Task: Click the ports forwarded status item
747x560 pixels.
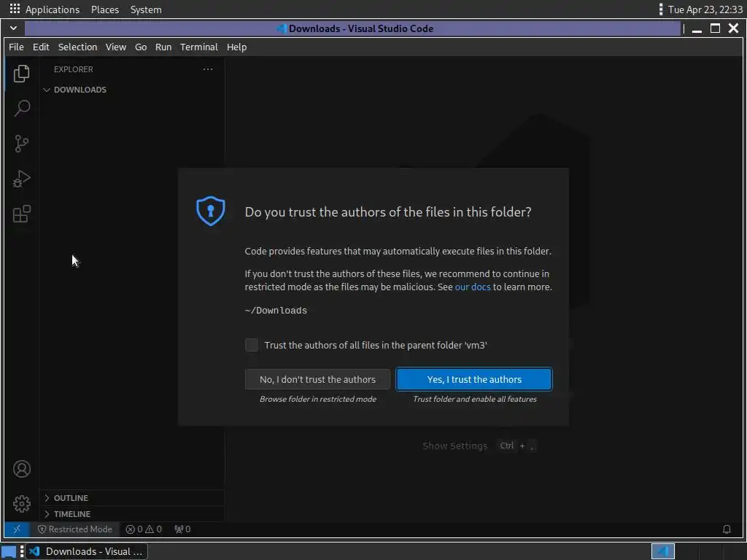Action: (x=182, y=529)
